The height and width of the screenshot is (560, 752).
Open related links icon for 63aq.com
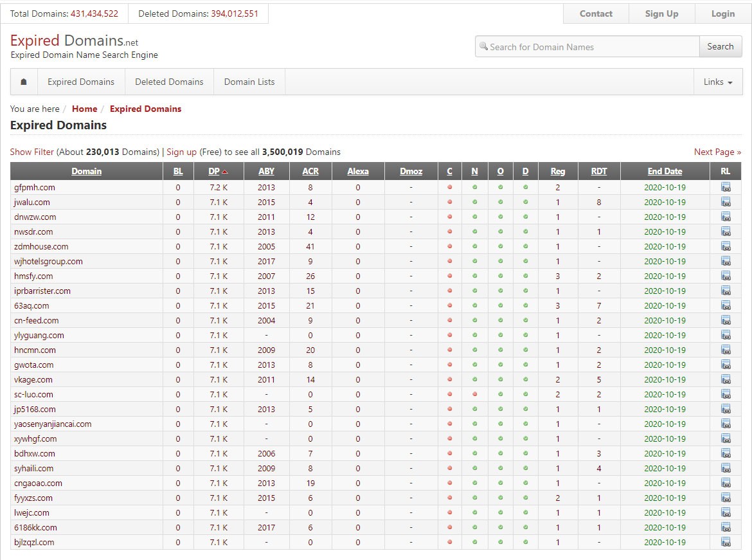coord(726,306)
